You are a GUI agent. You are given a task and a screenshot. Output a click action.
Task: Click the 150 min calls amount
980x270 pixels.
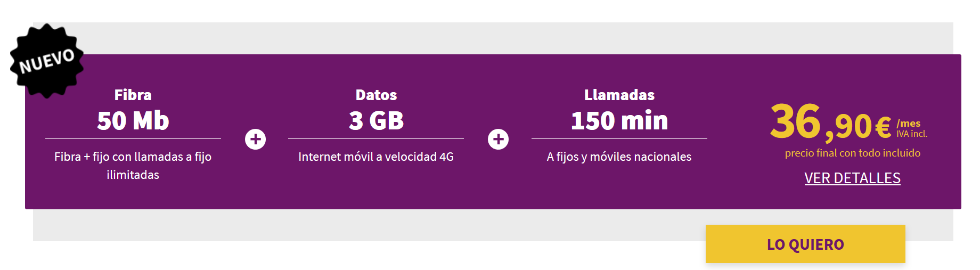point(619,120)
